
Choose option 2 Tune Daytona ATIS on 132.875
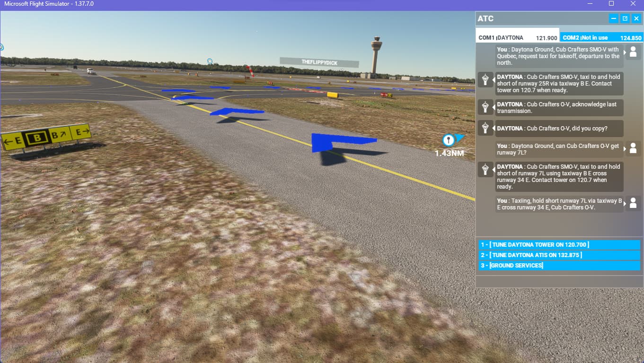point(559,255)
